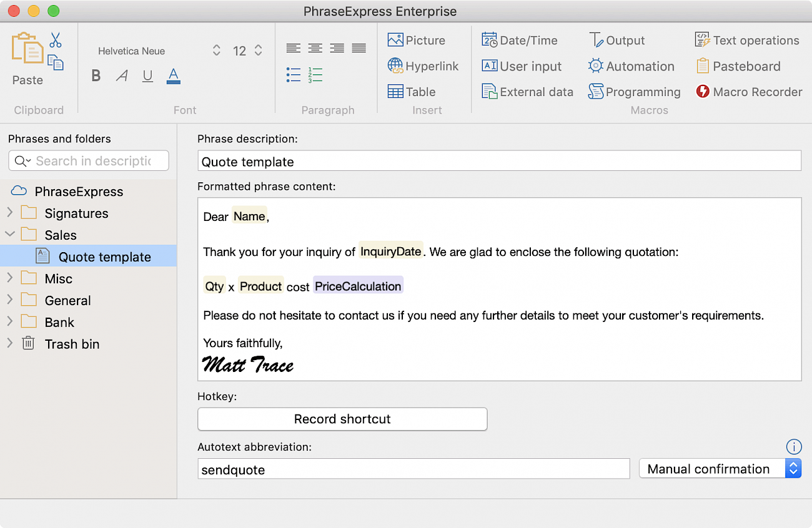Open the Text operations menu
The image size is (812, 528).
[747, 40]
